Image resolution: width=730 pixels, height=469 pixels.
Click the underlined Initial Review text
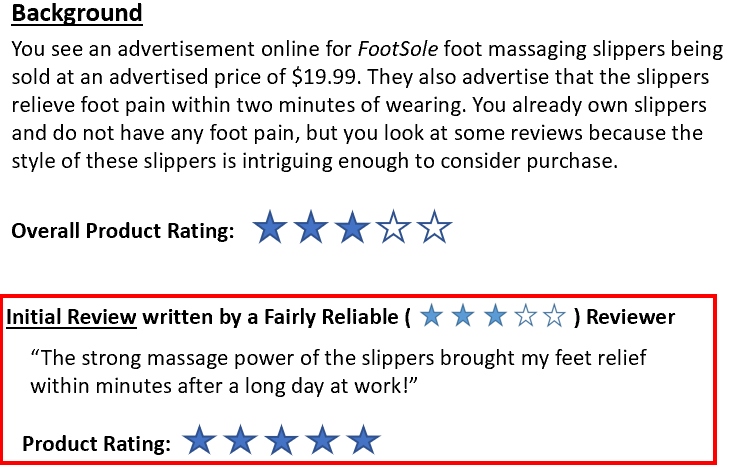(71, 318)
